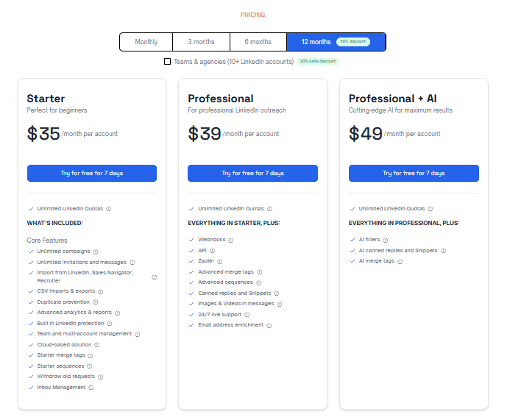
Task: Switch to 3 months billing period
Action: pyautogui.click(x=201, y=42)
